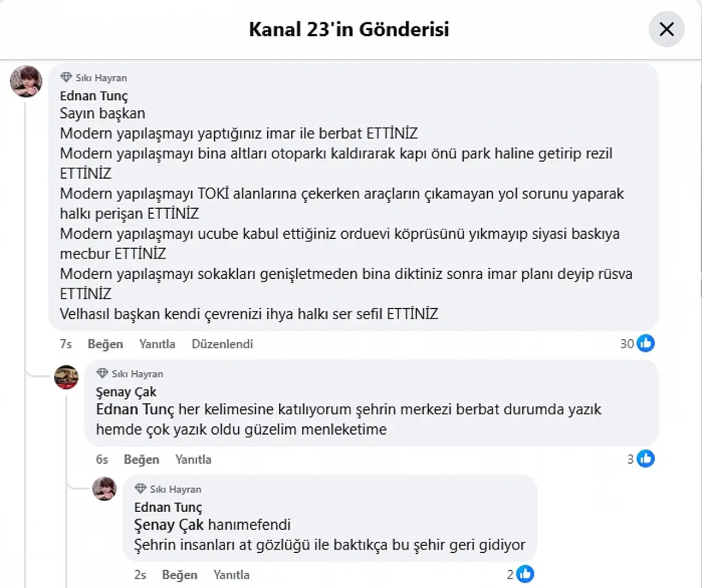Screen dimensions: 702x588
Task: Close the Kanal 23 post dialog
Action: point(666,29)
